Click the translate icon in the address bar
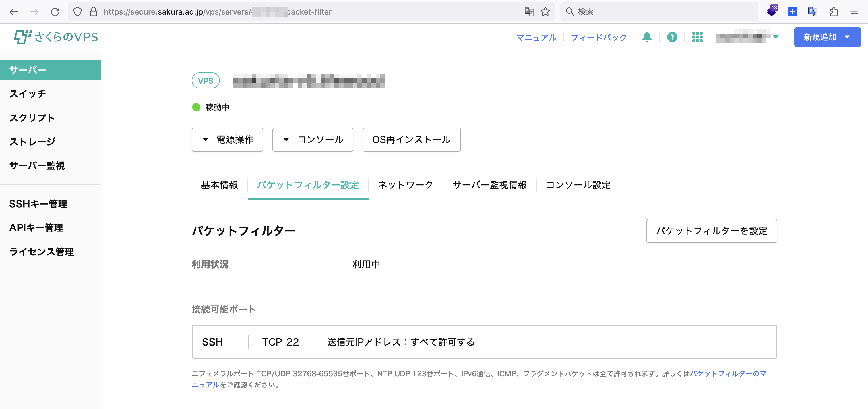 point(529,12)
